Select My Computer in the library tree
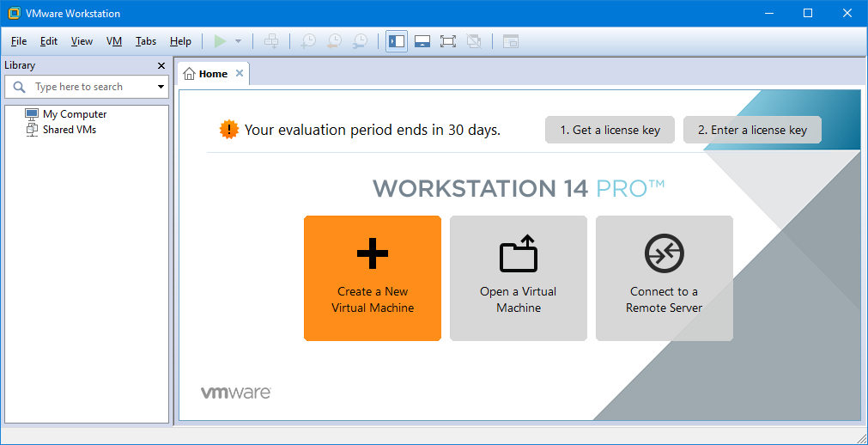The width and height of the screenshot is (868, 445). (74, 113)
